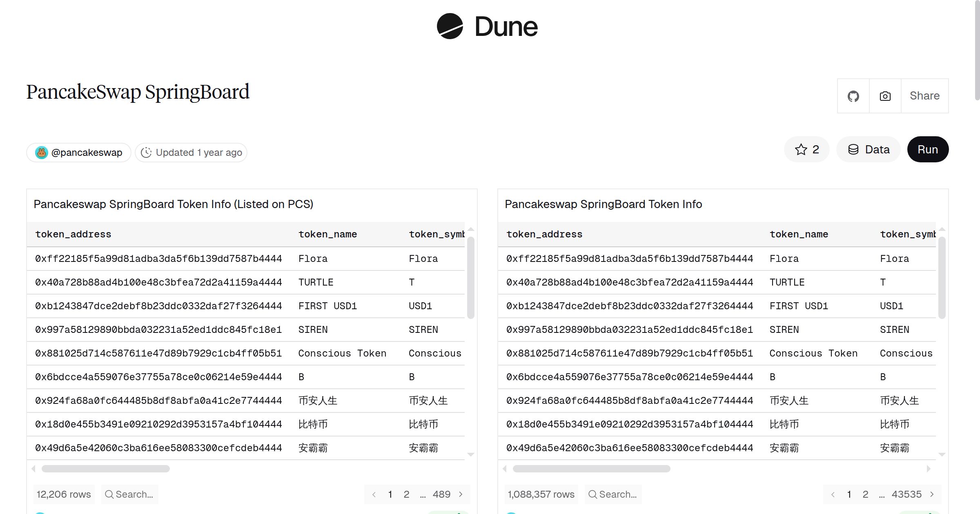Click the magnifier icon in left table search

click(x=109, y=494)
